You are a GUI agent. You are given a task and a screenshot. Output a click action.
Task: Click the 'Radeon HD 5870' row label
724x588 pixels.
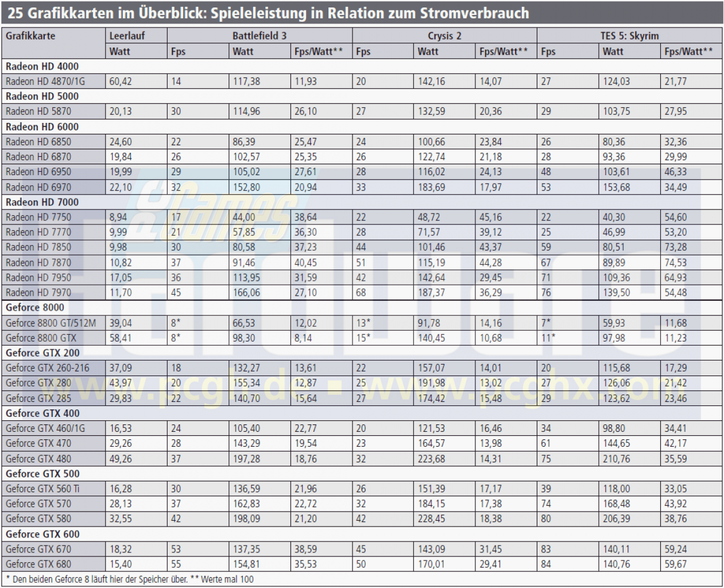click(38, 111)
